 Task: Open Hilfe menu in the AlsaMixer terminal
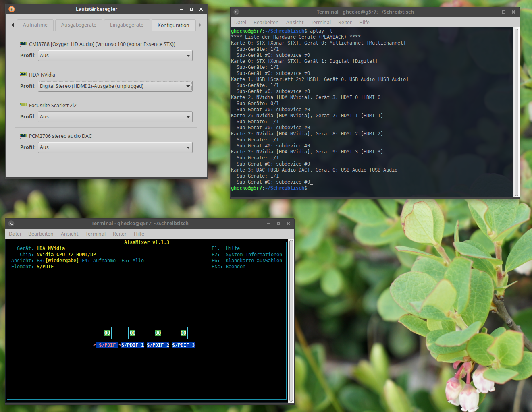tap(139, 234)
